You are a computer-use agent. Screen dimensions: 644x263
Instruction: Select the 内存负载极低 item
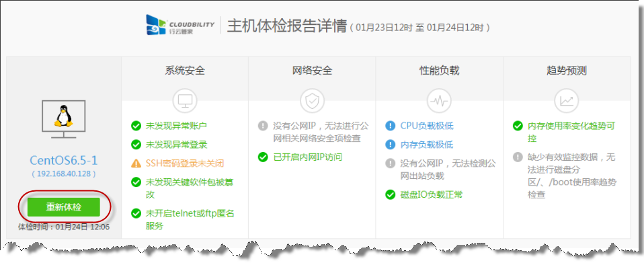click(427, 145)
